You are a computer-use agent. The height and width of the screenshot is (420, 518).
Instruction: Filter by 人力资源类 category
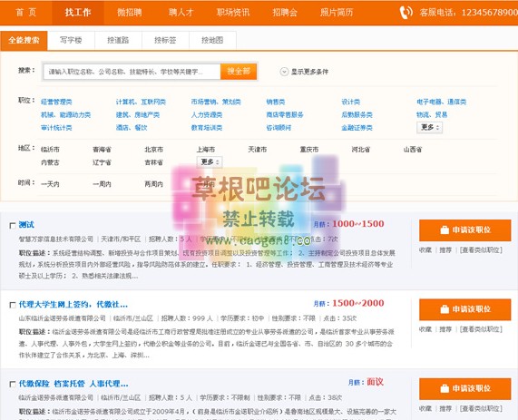pyautogui.click(x=207, y=114)
